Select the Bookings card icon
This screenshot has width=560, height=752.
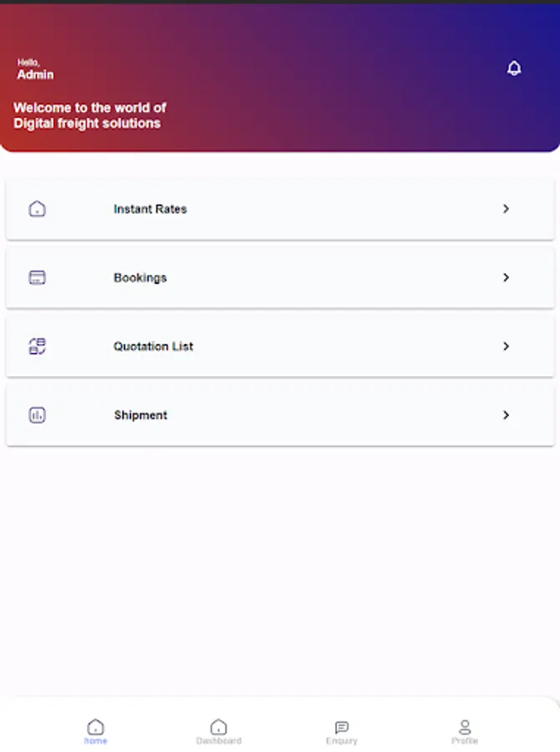tap(37, 277)
